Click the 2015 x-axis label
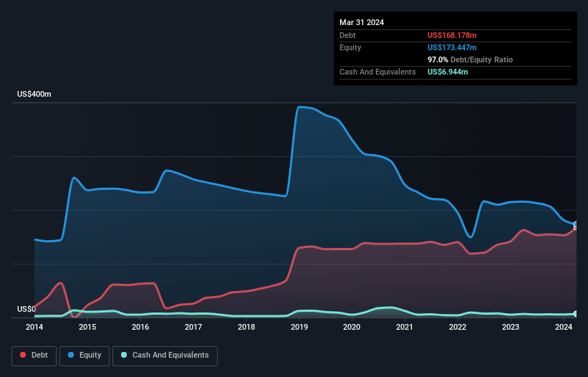 click(87, 327)
